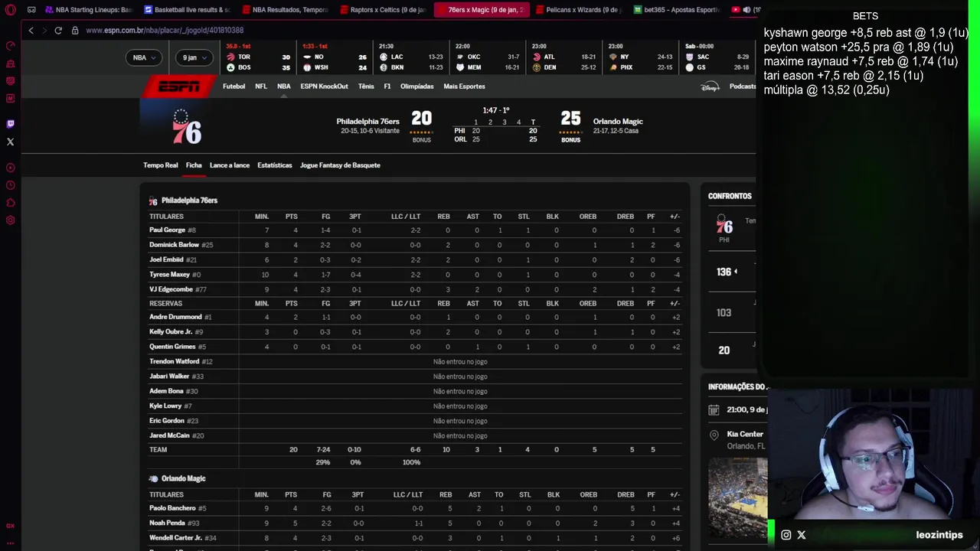
Task: Select the Estatísticas game tab
Action: [x=274, y=165]
